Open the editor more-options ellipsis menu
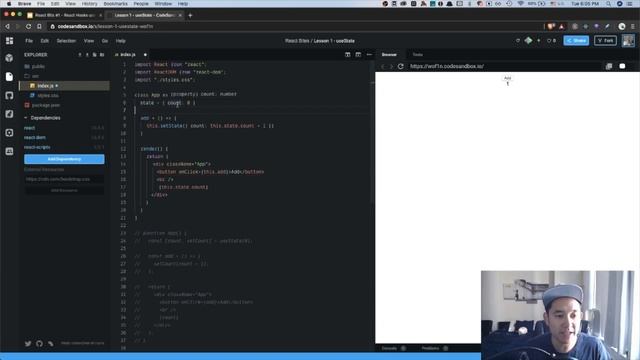The height and width of the screenshot is (360, 640). tap(369, 55)
